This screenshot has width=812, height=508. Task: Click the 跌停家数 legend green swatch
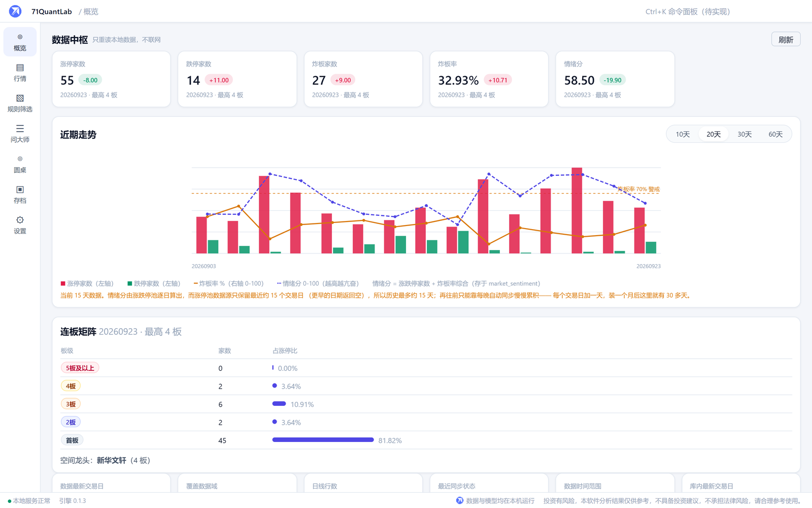coord(130,283)
